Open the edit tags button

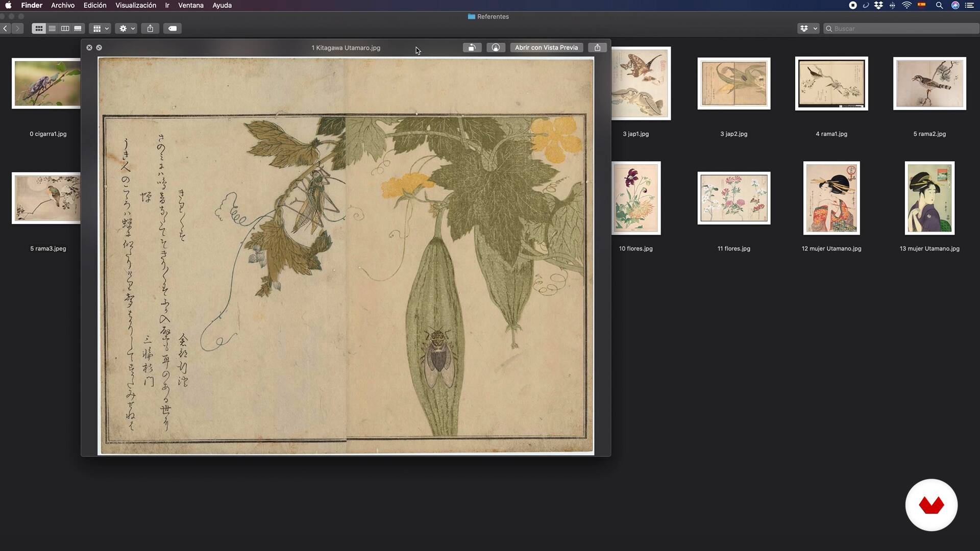173,29
